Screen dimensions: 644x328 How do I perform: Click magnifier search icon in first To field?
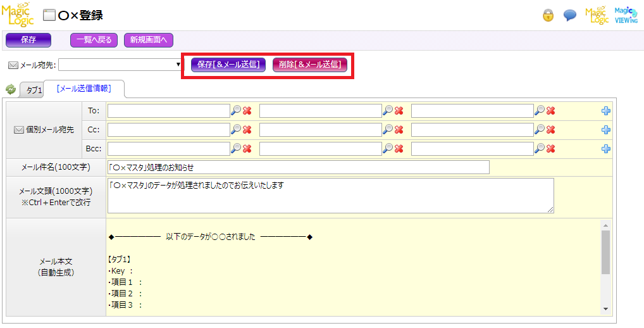pos(236,111)
